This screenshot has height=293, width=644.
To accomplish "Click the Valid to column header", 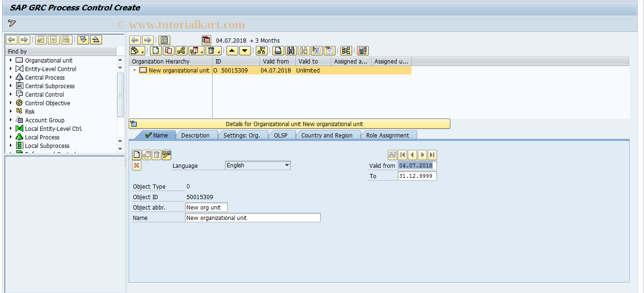I will pyautogui.click(x=313, y=61).
